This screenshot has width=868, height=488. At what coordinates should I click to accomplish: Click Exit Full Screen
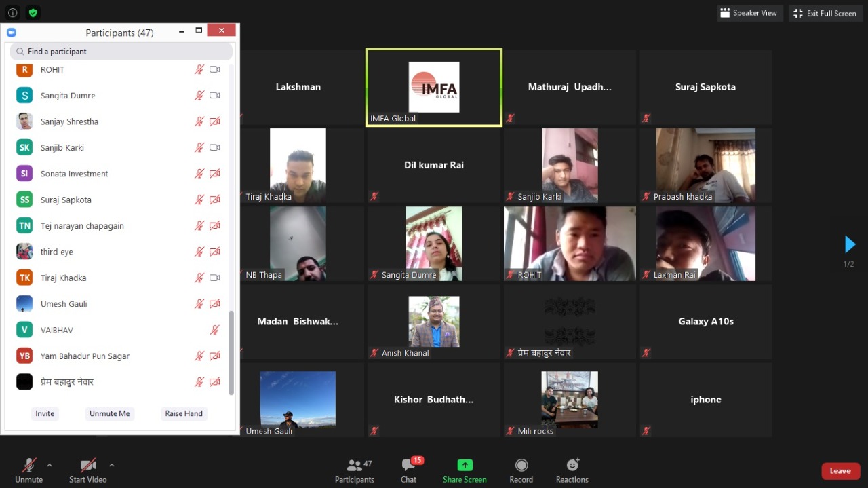point(825,13)
